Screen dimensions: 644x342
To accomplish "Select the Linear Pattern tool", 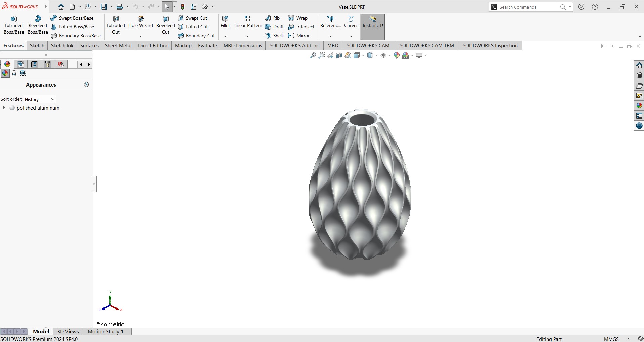I will tap(248, 22).
